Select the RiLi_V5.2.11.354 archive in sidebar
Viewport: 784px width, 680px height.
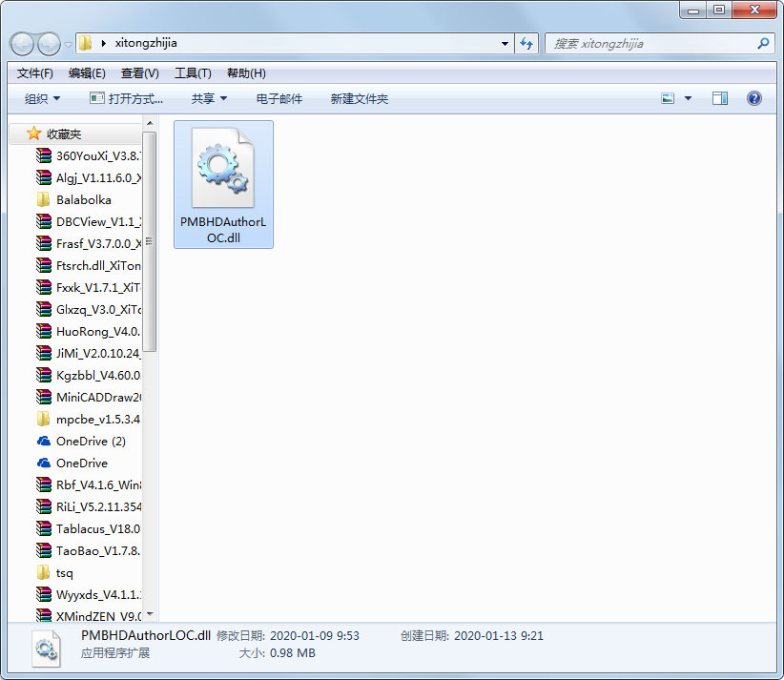[88, 507]
